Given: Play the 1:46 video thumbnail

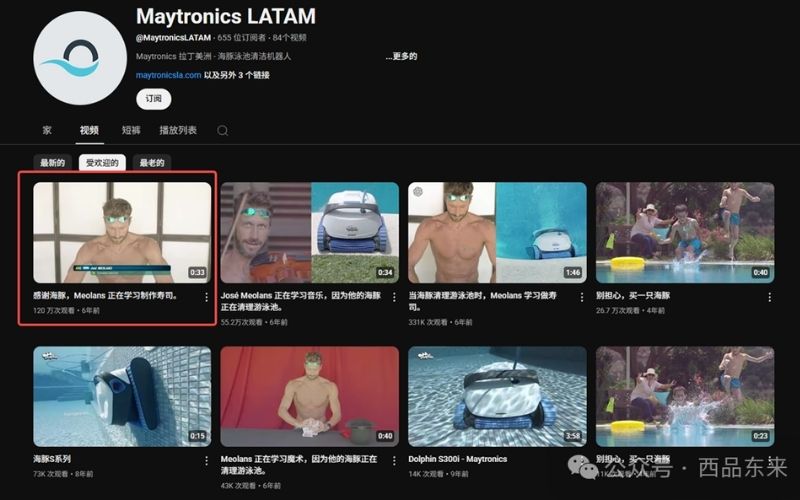Looking at the screenshot, I should 497,233.
